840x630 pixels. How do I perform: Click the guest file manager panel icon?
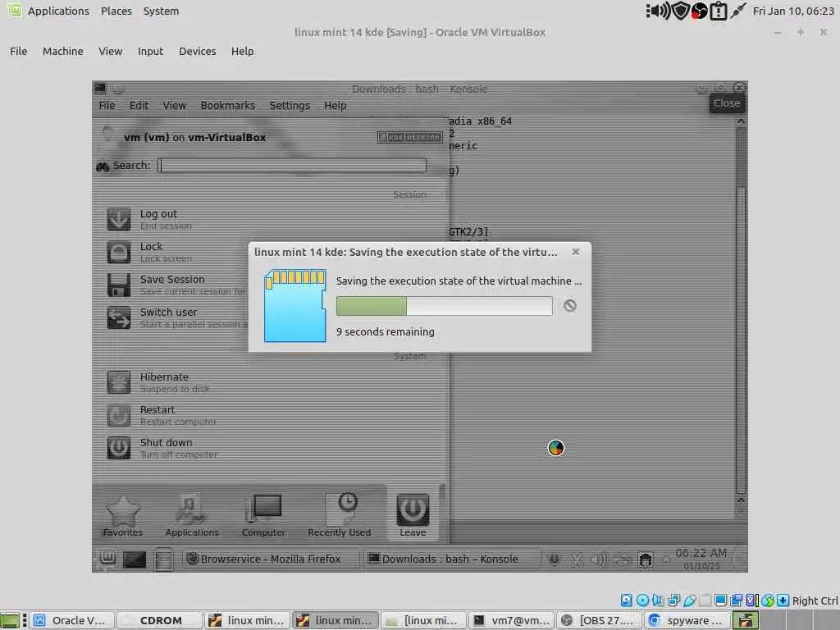163,559
